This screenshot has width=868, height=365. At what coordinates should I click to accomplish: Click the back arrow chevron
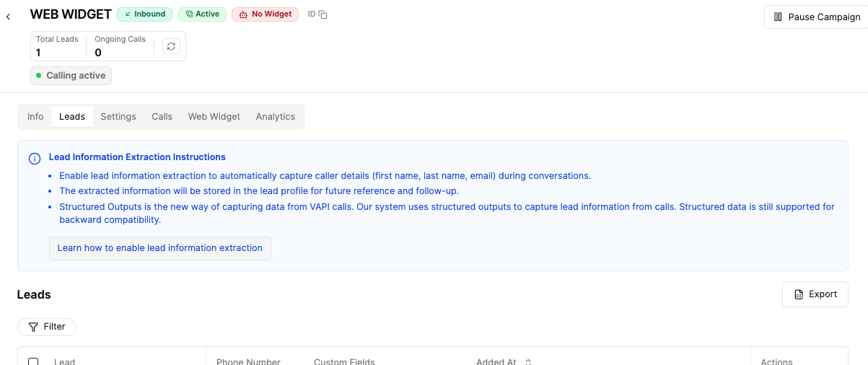point(8,17)
